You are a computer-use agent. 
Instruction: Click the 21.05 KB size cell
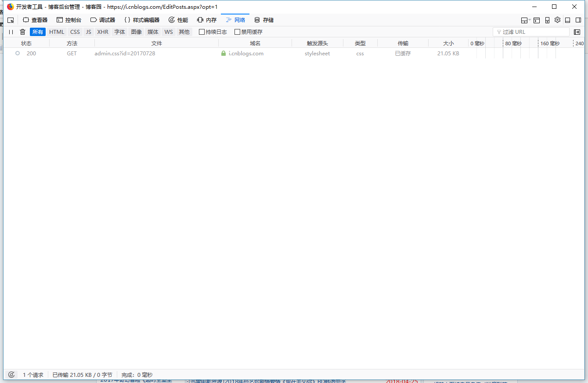coord(448,53)
